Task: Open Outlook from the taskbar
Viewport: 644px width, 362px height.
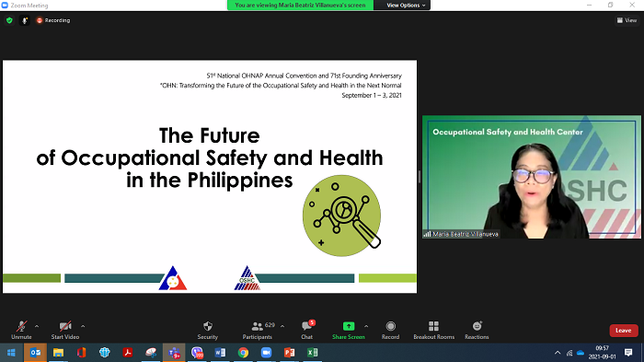Action: pos(35,353)
